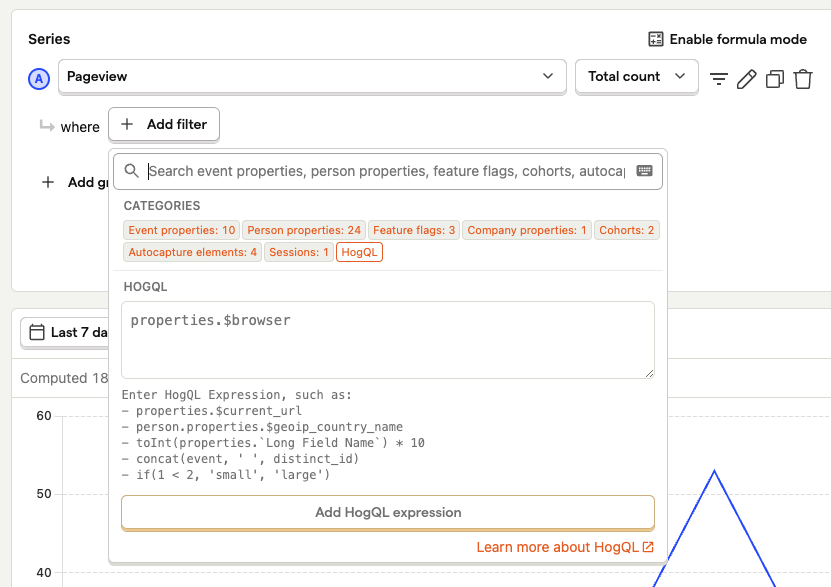The height and width of the screenshot is (587, 831).
Task: Open the series filter icon
Action: click(719, 79)
